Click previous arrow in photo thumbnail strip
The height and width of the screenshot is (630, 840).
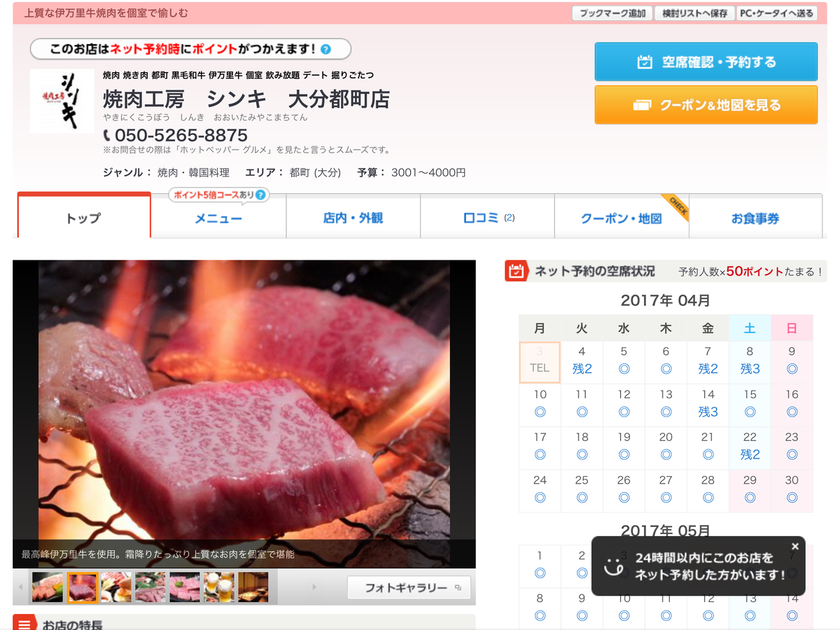click(x=21, y=587)
